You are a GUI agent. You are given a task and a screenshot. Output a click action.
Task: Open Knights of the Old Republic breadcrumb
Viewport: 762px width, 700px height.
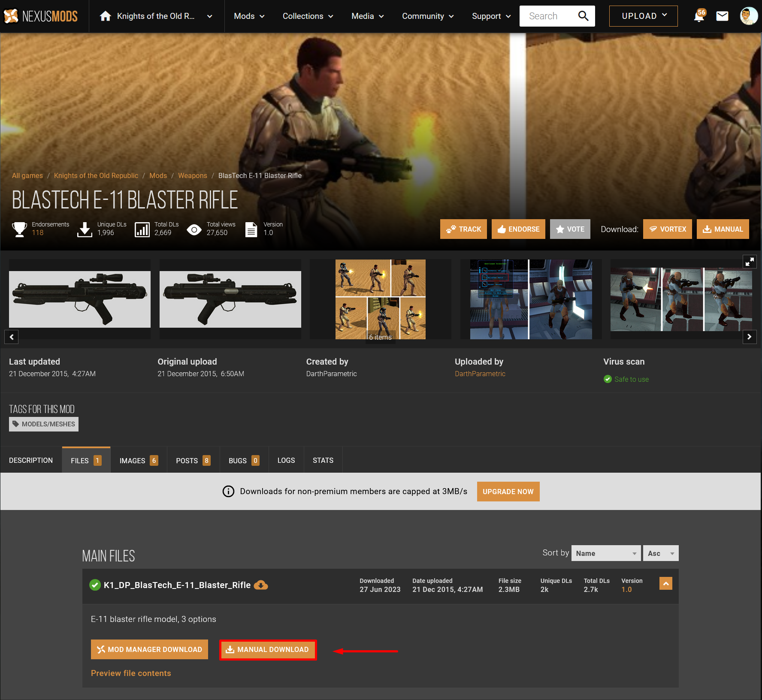tap(96, 175)
